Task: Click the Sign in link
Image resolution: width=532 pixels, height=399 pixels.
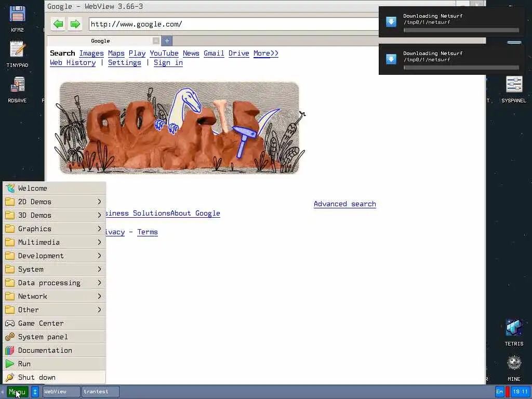Action: tap(168, 63)
